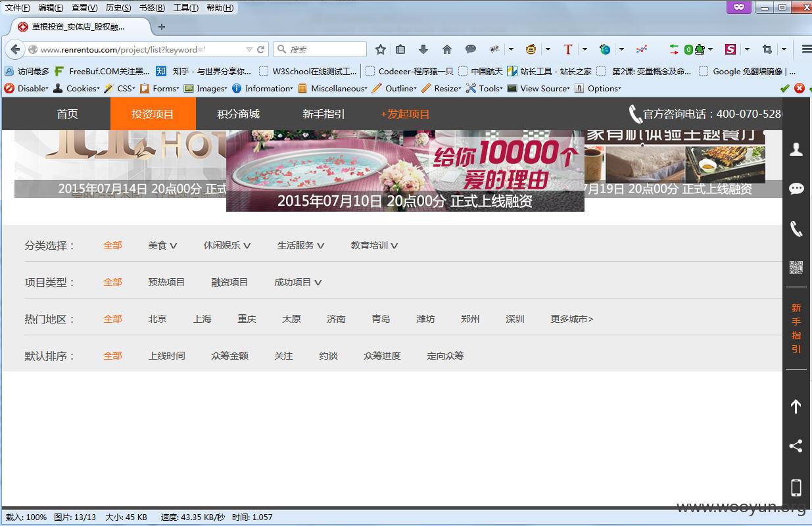Open the Information web developer dropdown

pyautogui.click(x=262, y=88)
